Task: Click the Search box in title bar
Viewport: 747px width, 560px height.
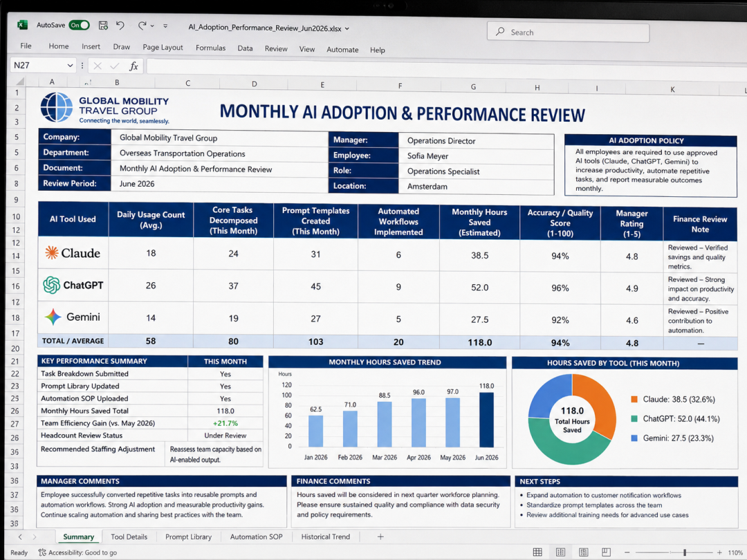Action: click(568, 32)
